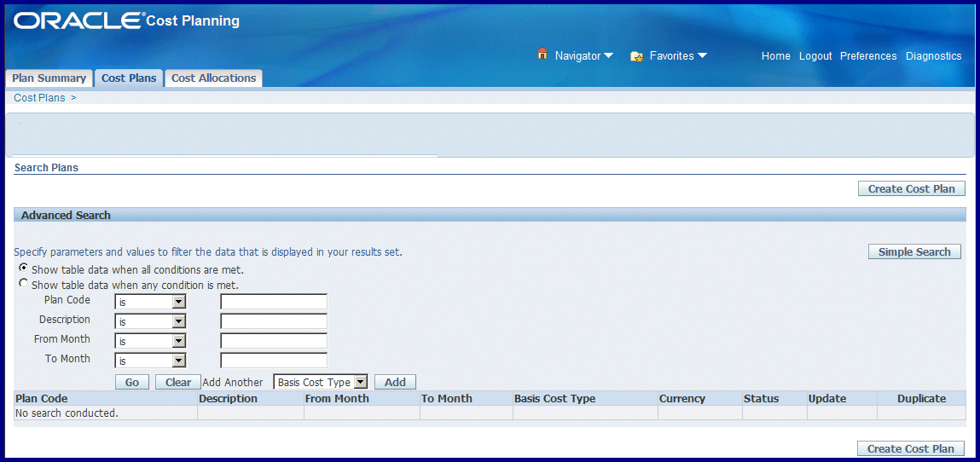Switch to the Cost Plans tab
This screenshot has width=980, height=462.
[x=129, y=78]
